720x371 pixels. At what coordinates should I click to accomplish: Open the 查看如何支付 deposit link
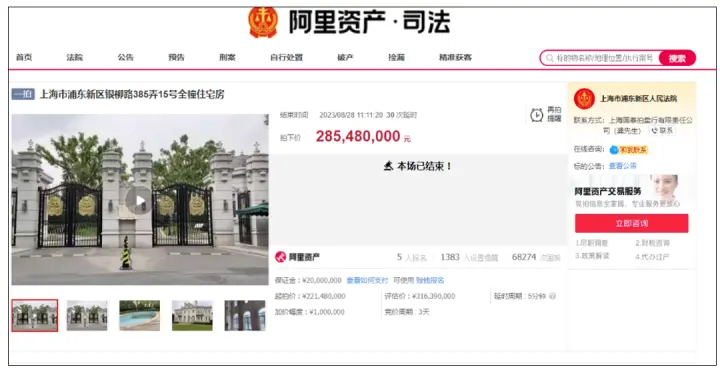pyautogui.click(x=367, y=280)
